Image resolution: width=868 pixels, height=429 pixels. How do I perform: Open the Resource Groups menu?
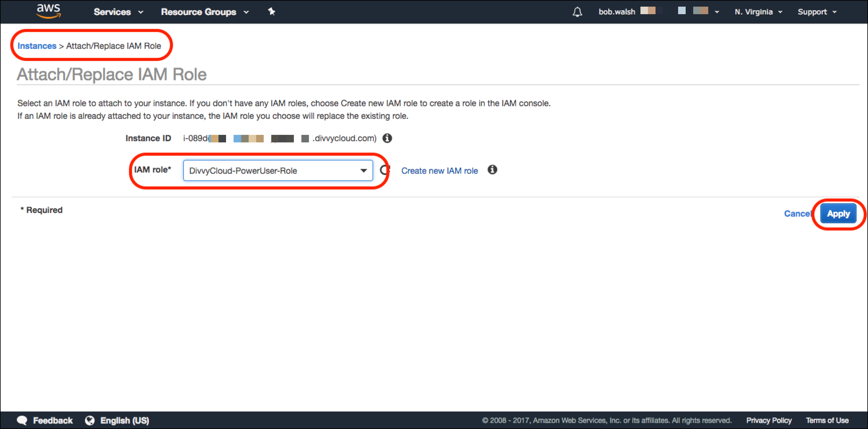(x=205, y=12)
